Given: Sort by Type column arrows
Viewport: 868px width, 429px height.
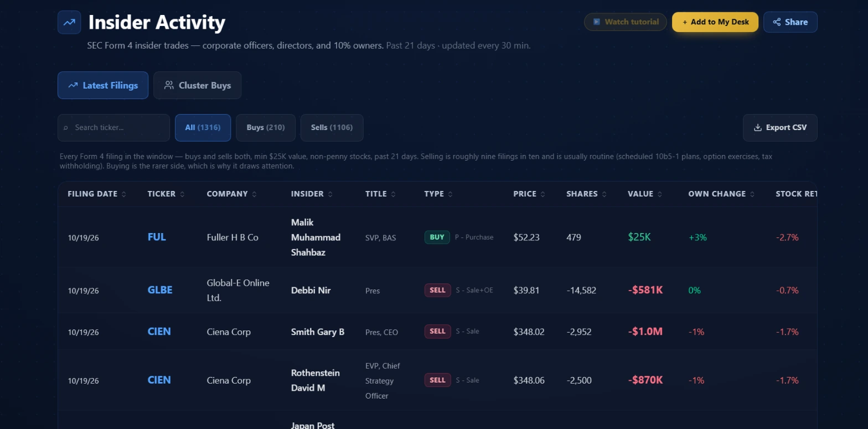Looking at the screenshot, I should [450, 194].
